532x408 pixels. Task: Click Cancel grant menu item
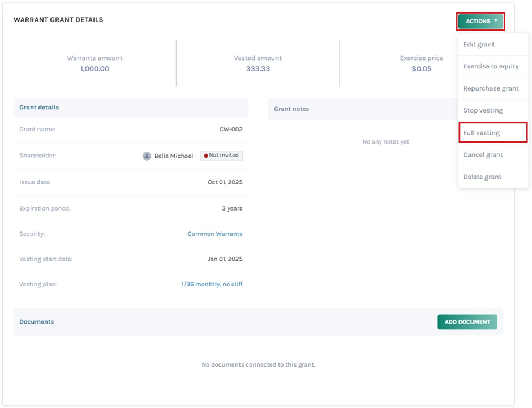[x=483, y=155]
